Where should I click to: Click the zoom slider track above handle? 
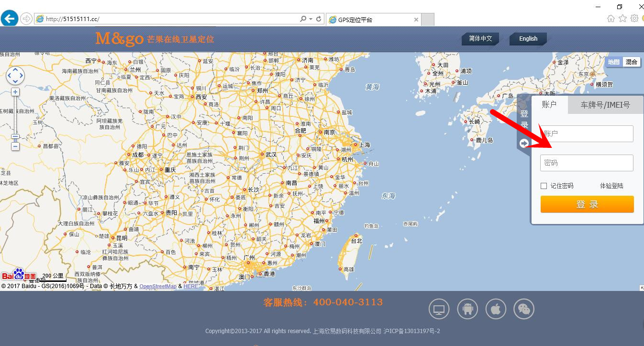point(15,115)
